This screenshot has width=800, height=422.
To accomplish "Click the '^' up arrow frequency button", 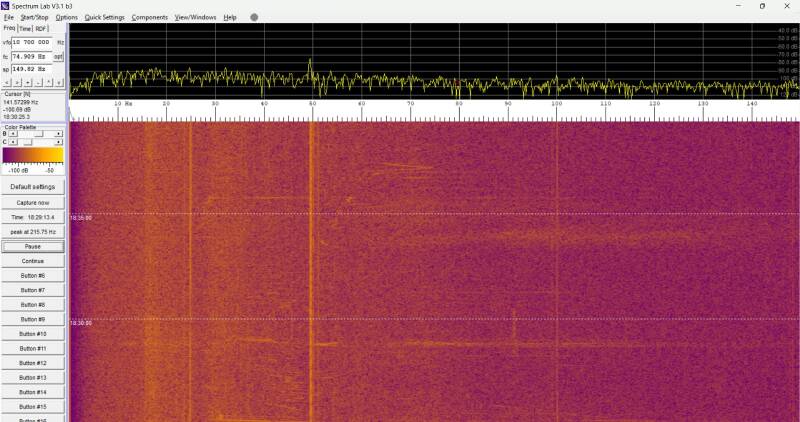I will (x=49, y=82).
